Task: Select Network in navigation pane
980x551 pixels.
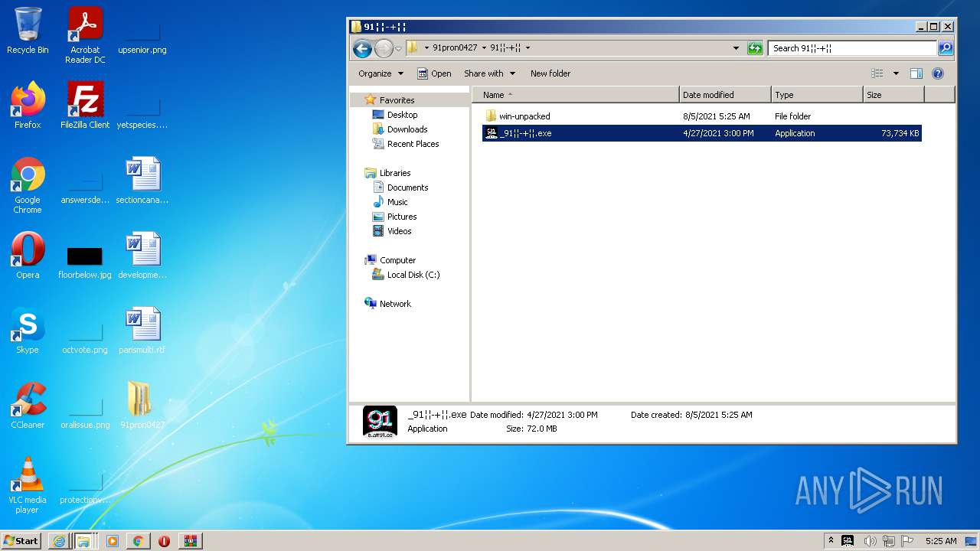Action: click(x=387, y=304)
